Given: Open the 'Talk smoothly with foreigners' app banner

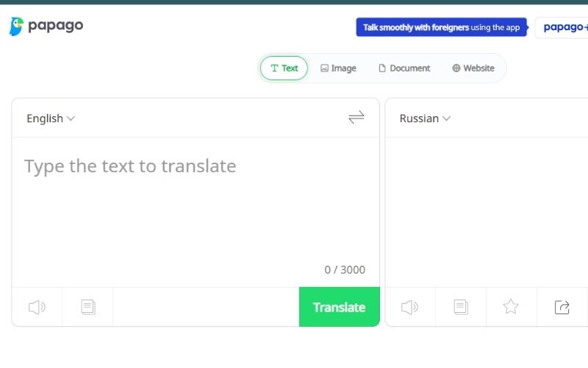Looking at the screenshot, I should (442, 27).
